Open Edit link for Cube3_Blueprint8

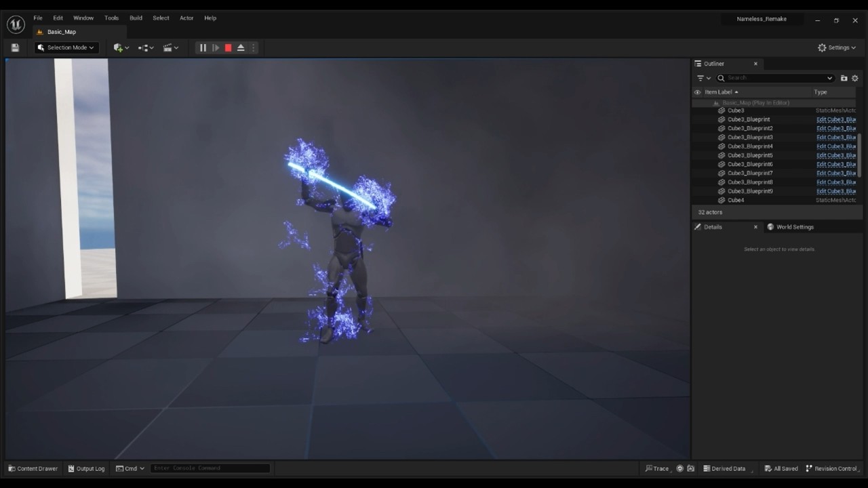(836, 182)
